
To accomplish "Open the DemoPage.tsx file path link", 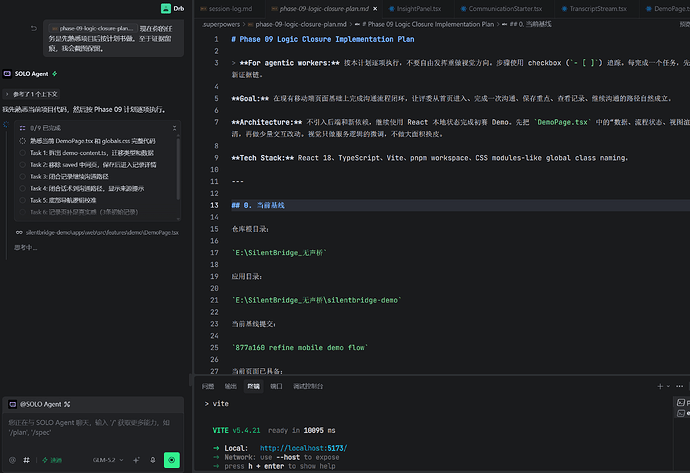I will (102, 232).
